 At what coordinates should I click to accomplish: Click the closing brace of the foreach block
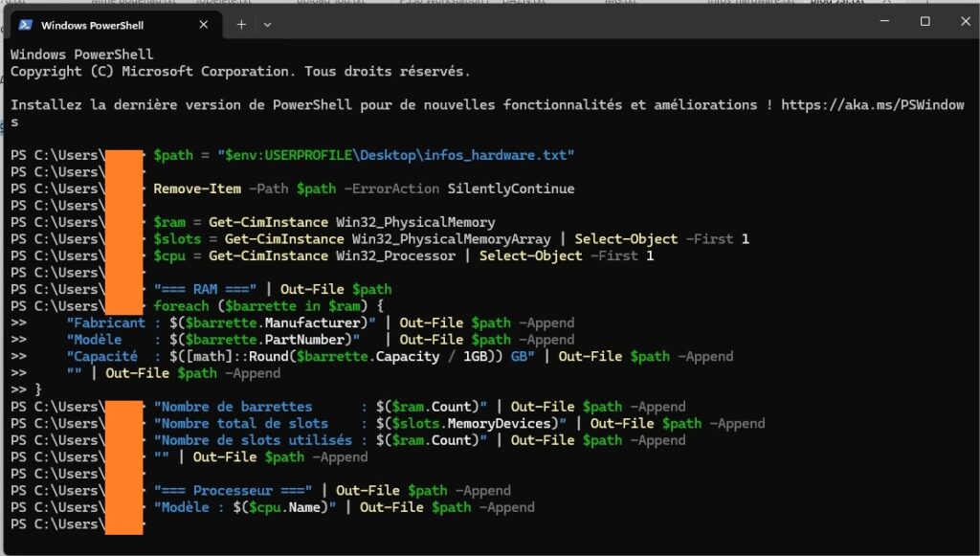(x=38, y=389)
